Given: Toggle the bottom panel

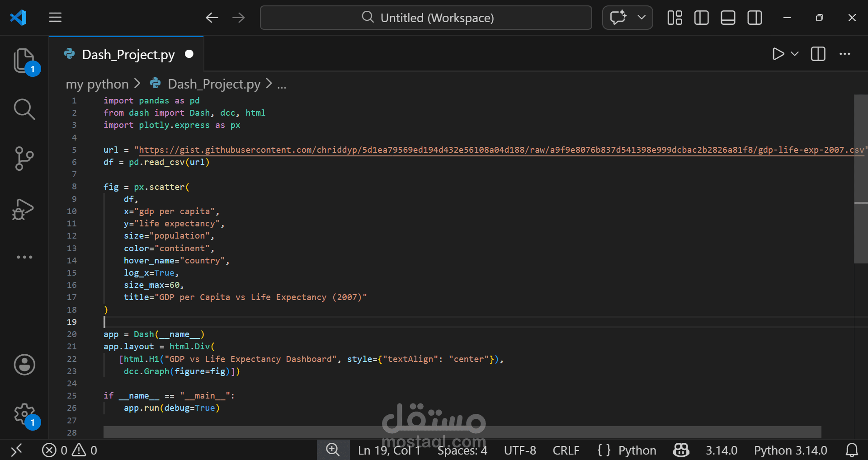Looking at the screenshot, I should [728, 18].
